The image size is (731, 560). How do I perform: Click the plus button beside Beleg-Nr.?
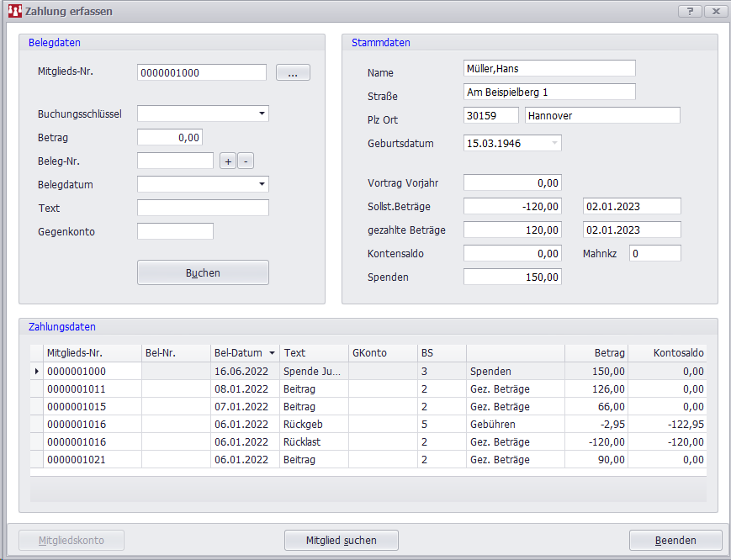click(x=228, y=161)
